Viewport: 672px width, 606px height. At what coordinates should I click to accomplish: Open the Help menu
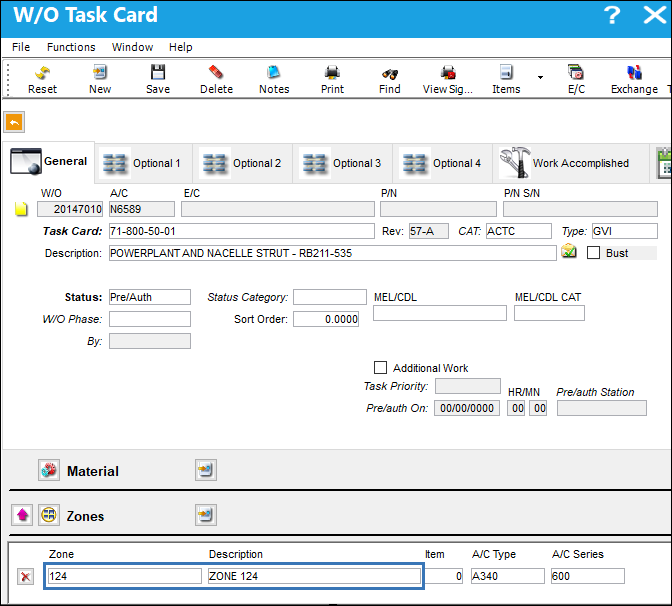[180, 47]
